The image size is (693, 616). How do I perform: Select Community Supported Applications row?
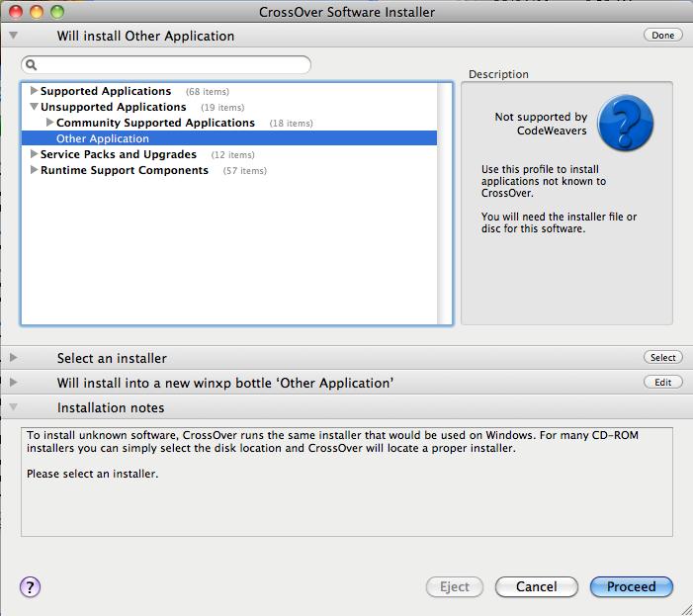click(x=229, y=123)
